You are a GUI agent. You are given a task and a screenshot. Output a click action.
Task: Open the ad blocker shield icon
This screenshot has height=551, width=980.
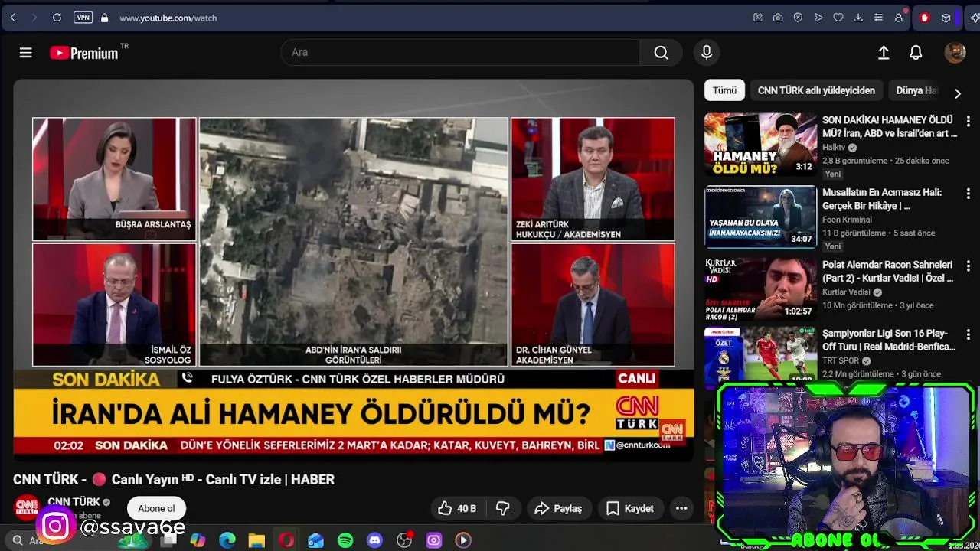coord(798,18)
